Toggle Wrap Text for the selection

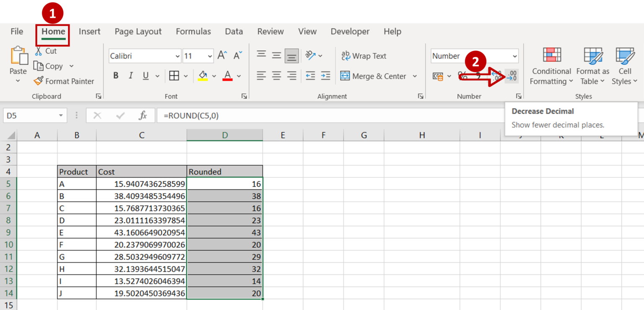click(364, 55)
